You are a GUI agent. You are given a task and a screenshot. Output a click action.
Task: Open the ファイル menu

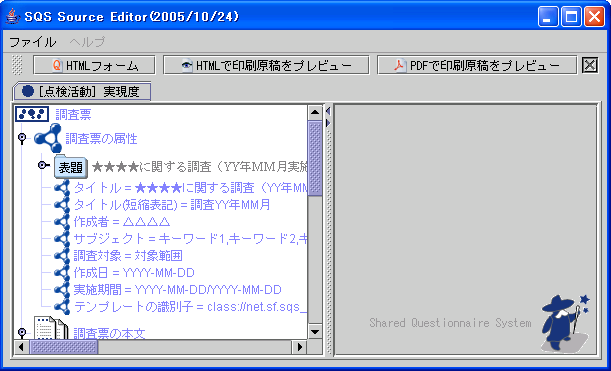click(x=32, y=42)
